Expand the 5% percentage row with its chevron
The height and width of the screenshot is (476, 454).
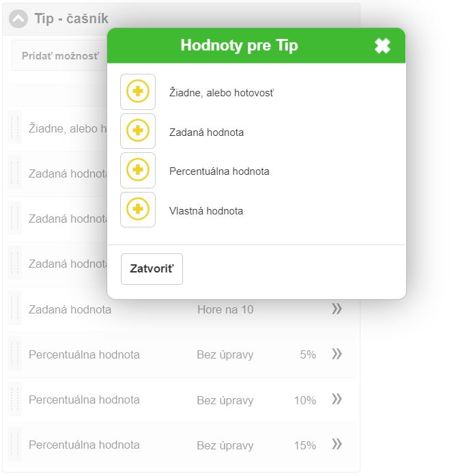click(337, 354)
